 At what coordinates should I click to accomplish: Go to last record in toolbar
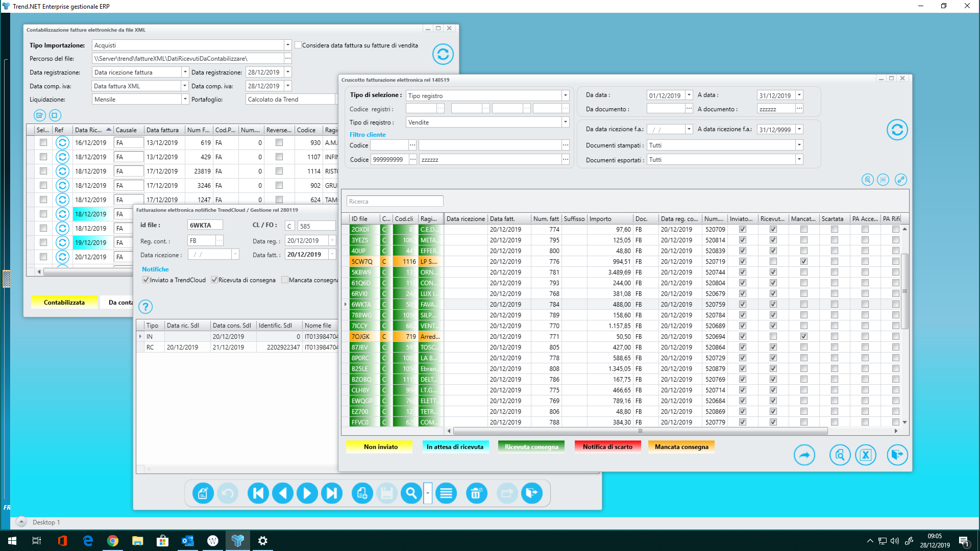[x=332, y=493]
